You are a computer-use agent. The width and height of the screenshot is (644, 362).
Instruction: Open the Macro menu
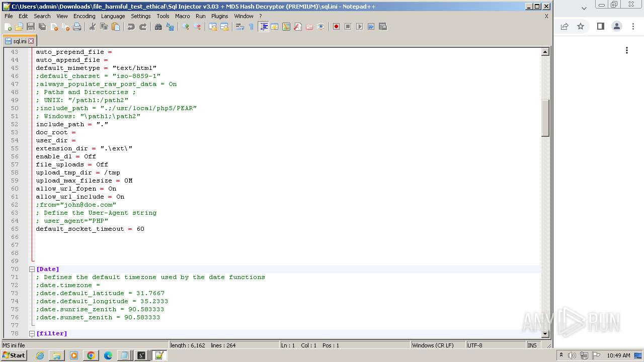182,16
